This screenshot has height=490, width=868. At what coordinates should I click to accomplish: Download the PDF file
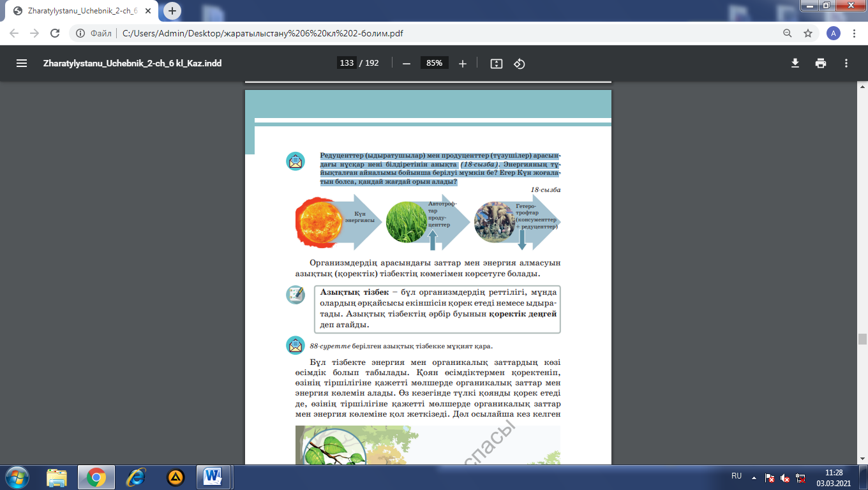coord(795,63)
